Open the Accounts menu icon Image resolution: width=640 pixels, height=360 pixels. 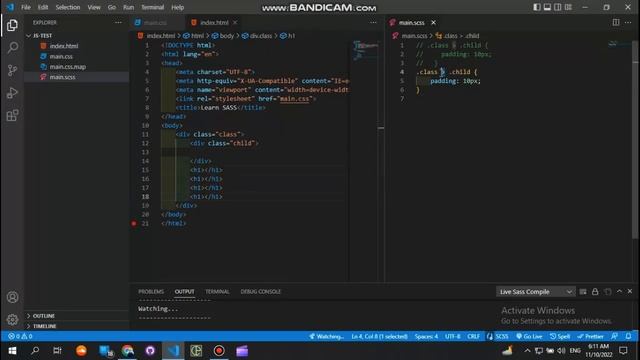pyautogui.click(x=12, y=297)
